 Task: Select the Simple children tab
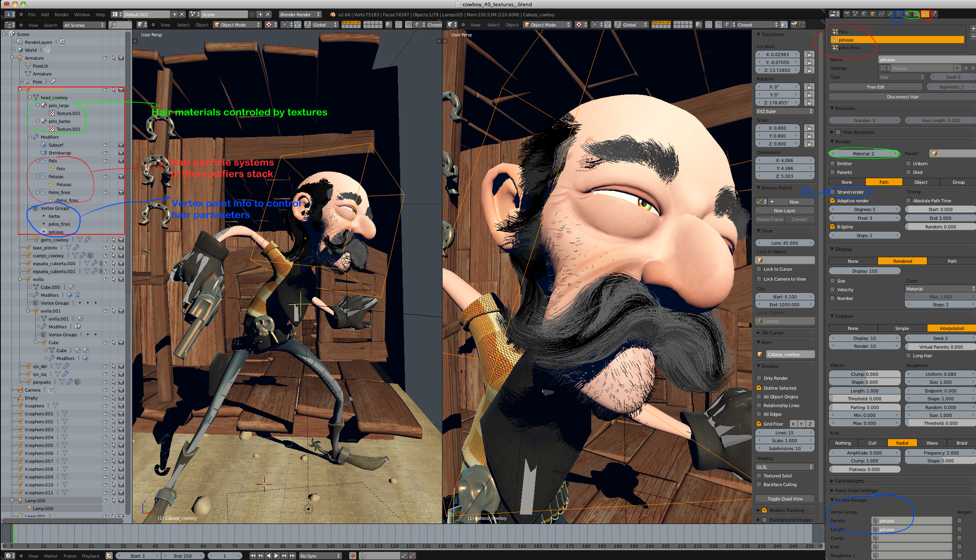(902, 328)
